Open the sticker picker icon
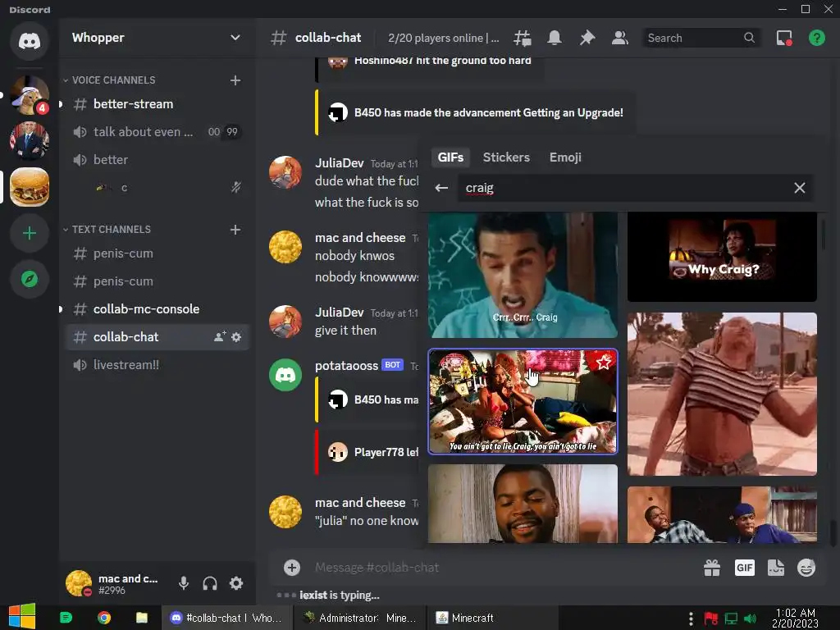 pos(776,568)
